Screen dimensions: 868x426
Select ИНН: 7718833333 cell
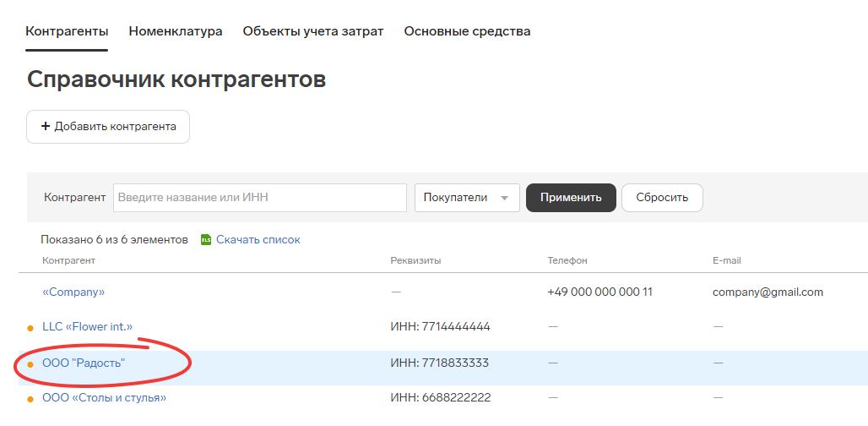(x=440, y=363)
